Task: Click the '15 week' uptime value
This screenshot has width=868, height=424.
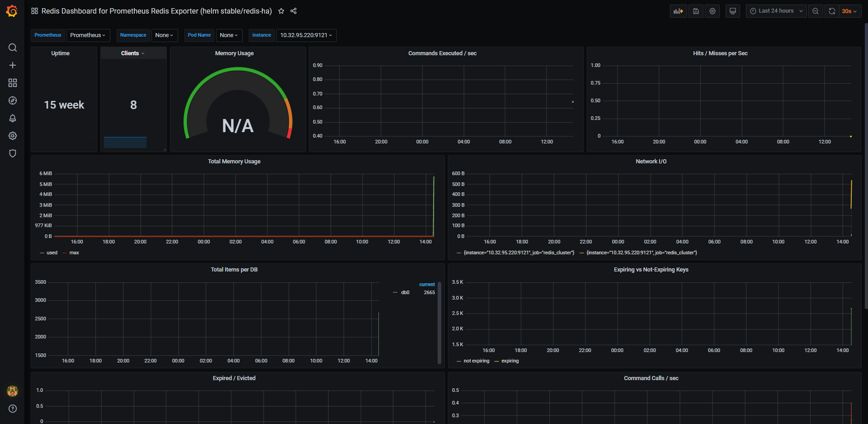Action: click(64, 105)
